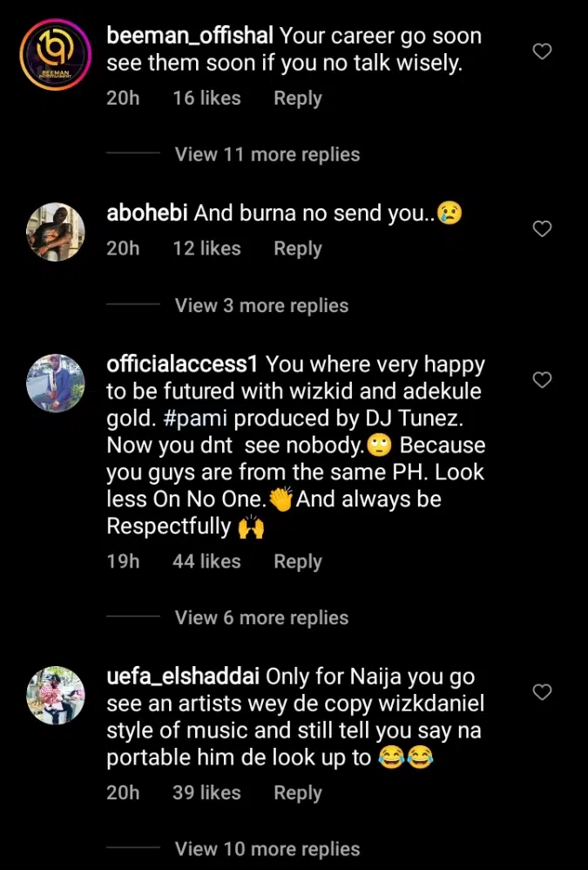Screen dimensions: 588x870
Task: View the 44 likes list
Action: [206, 562]
